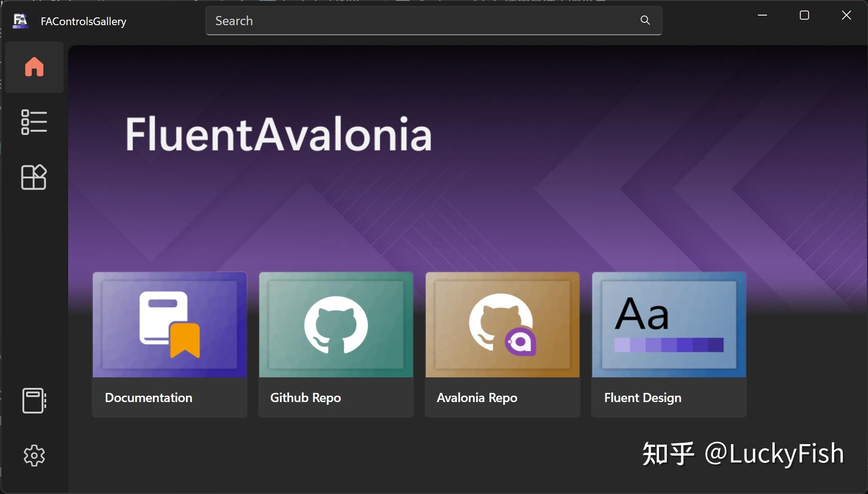
Task: Open the notebook icon near bottom sidebar
Action: coord(33,401)
